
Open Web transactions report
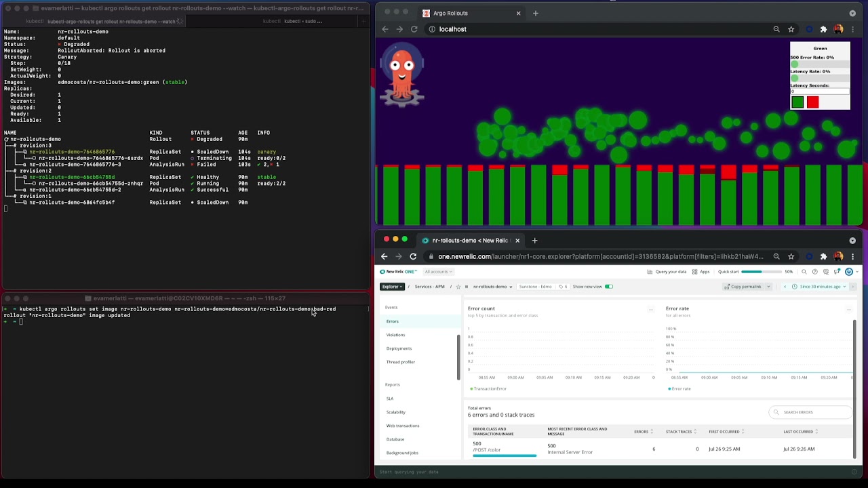click(x=403, y=426)
